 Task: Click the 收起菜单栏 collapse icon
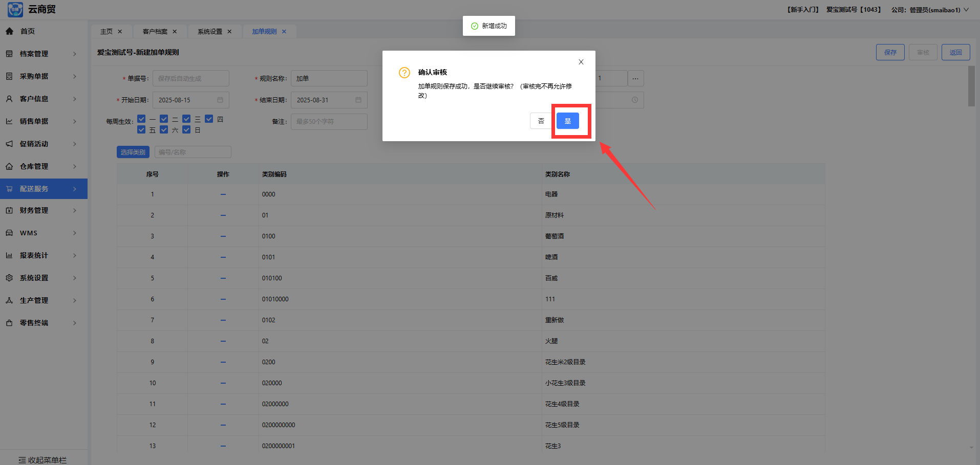click(x=22, y=460)
